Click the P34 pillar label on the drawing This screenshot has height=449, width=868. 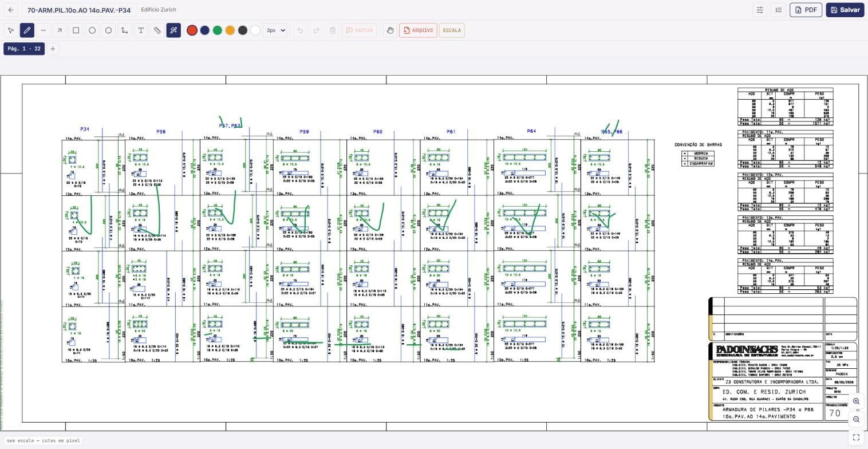point(85,129)
